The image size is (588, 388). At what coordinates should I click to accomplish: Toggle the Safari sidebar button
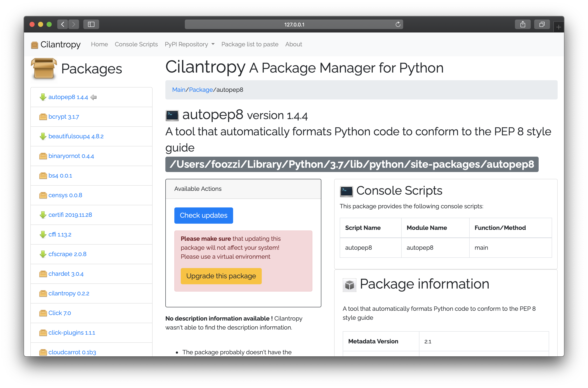tap(91, 24)
